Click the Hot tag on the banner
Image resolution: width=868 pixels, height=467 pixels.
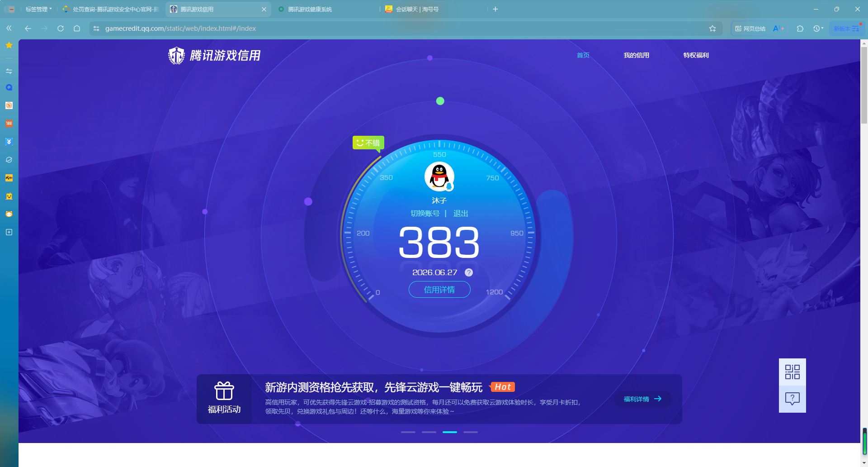click(x=503, y=387)
